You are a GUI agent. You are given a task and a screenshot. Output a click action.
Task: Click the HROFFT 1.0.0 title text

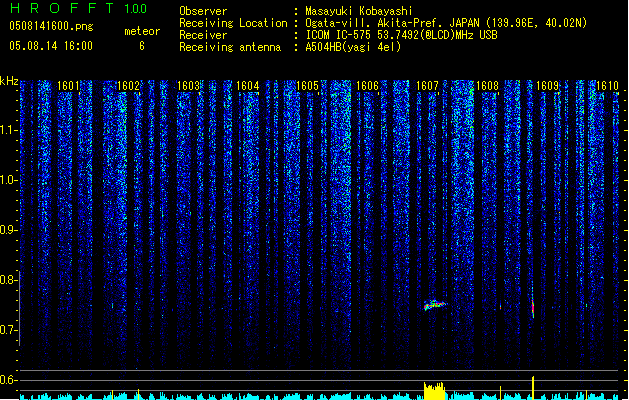pyautogui.click(x=79, y=8)
